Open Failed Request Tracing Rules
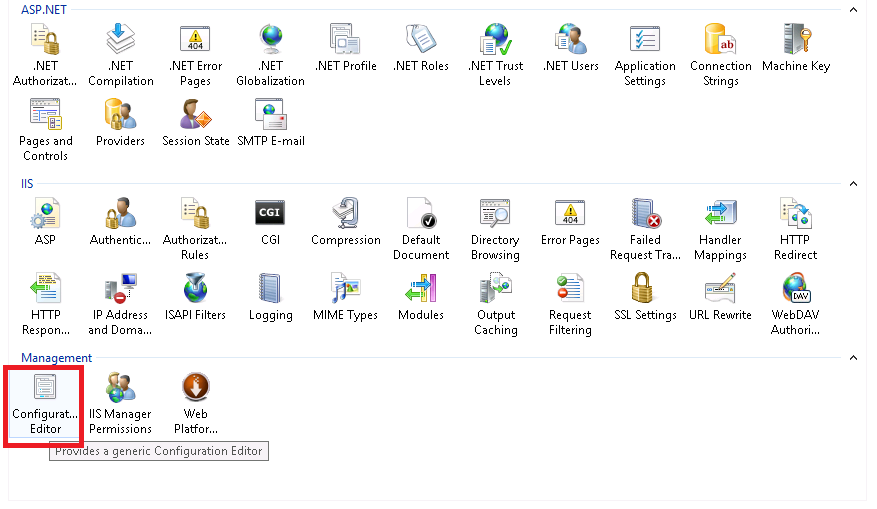Viewport: 877px width, 509px height. [645, 229]
